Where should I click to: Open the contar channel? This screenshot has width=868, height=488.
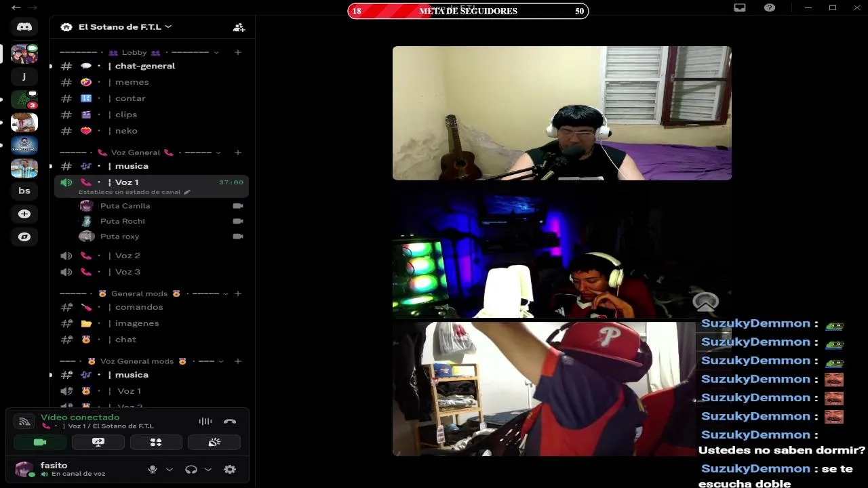(x=151, y=98)
